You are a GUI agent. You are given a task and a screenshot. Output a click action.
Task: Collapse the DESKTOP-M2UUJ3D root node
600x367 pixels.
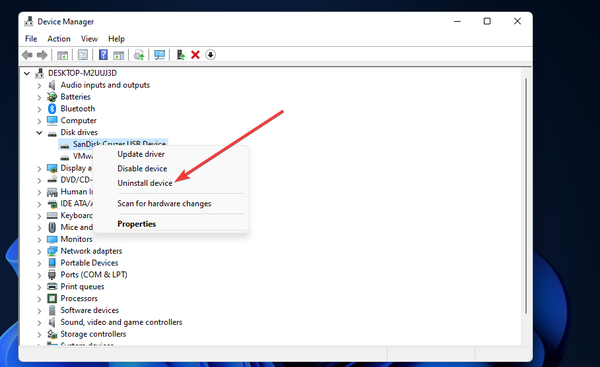click(27, 73)
